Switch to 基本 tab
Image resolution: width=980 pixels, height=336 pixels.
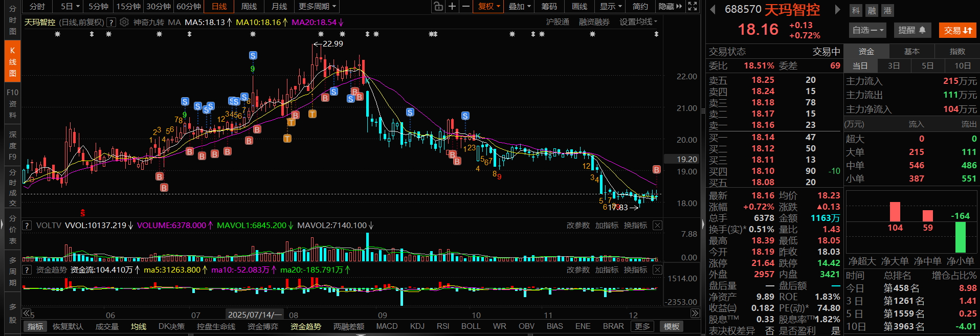point(911,51)
